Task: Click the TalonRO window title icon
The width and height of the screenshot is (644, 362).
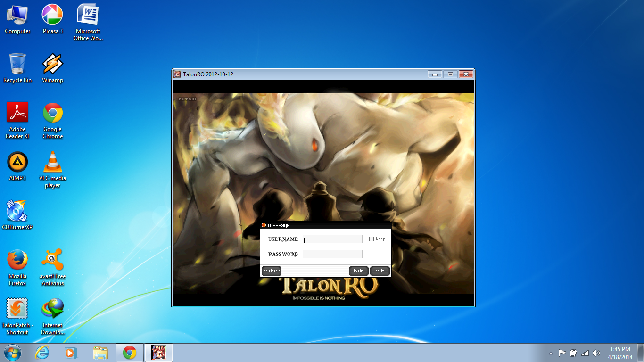Action: coord(177,74)
